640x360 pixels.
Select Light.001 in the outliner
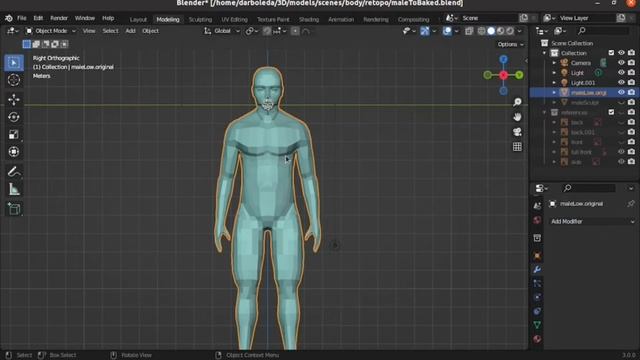pyautogui.click(x=583, y=83)
